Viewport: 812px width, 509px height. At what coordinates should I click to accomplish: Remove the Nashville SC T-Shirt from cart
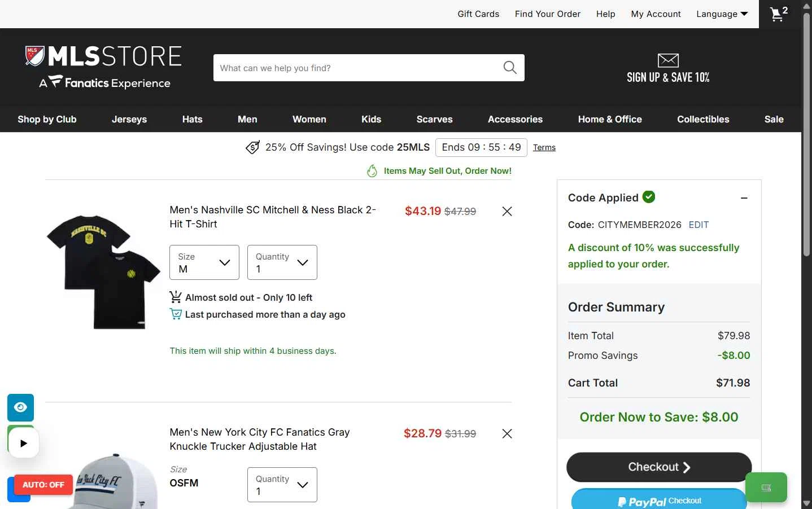[x=507, y=211]
